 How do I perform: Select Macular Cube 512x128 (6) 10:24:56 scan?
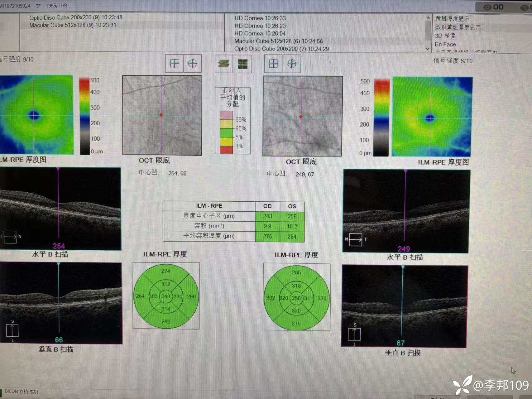(278, 41)
